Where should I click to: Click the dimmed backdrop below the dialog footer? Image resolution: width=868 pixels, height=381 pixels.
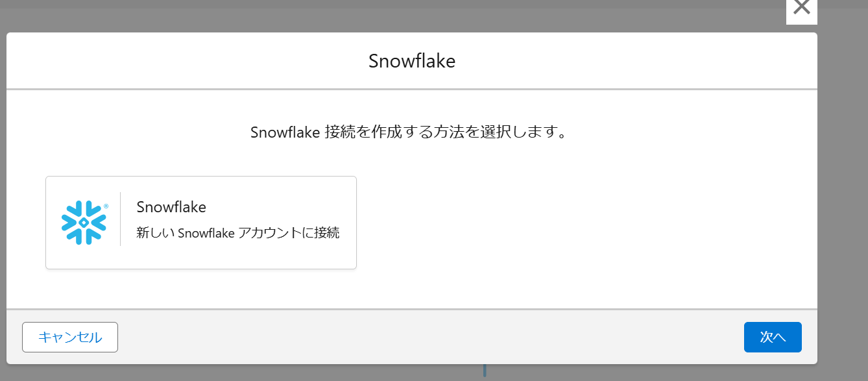coord(259,373)
